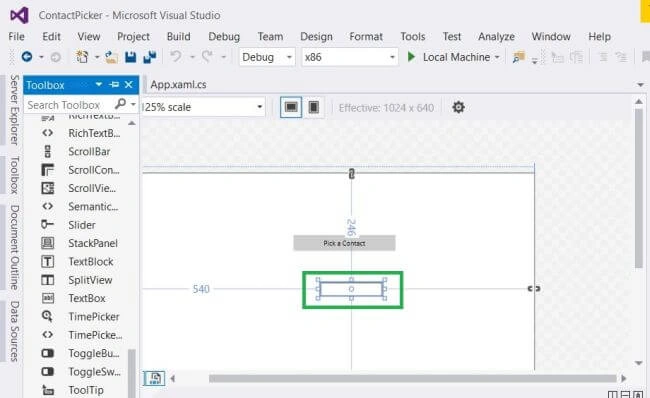
Task: Click the Open File folder icon
Action: coord(111,57)
